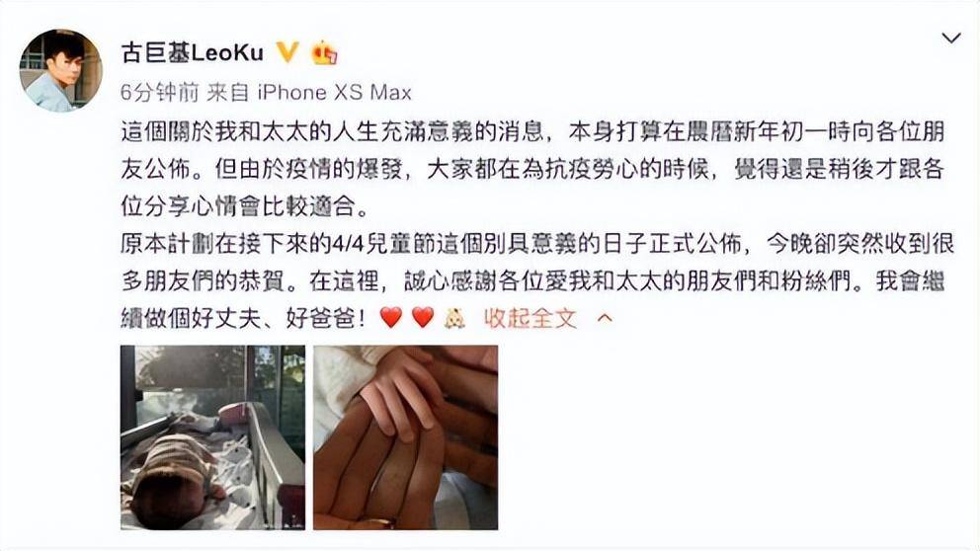Image resolution: width=980 pixels, height=551 pixels.
Task: Open the baby in crib photo
Action: [213, 437]
